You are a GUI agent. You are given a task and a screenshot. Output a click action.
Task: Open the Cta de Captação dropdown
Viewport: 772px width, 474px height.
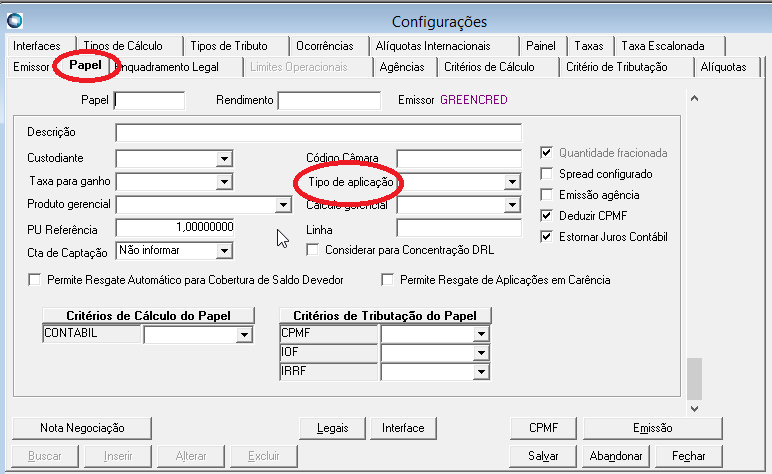tap(224, 251)
